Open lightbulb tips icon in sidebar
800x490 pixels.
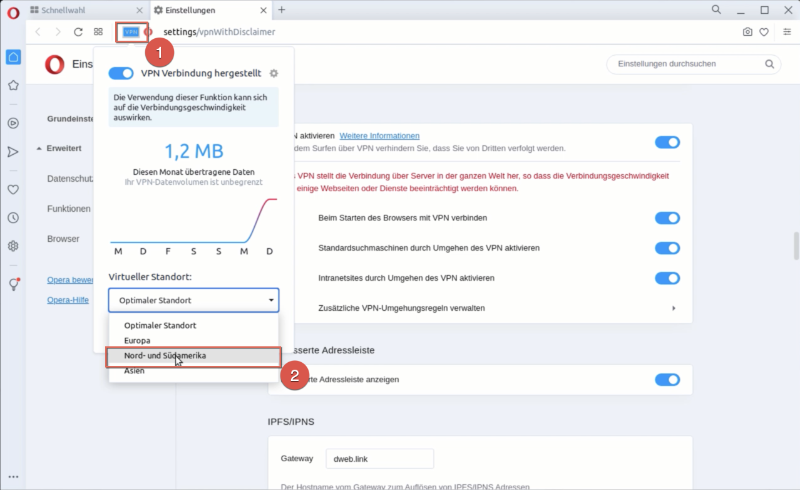click(14, 284)
